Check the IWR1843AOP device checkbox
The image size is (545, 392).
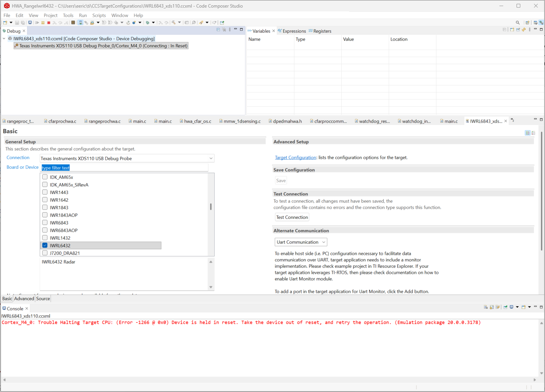(x=45, y=215)
